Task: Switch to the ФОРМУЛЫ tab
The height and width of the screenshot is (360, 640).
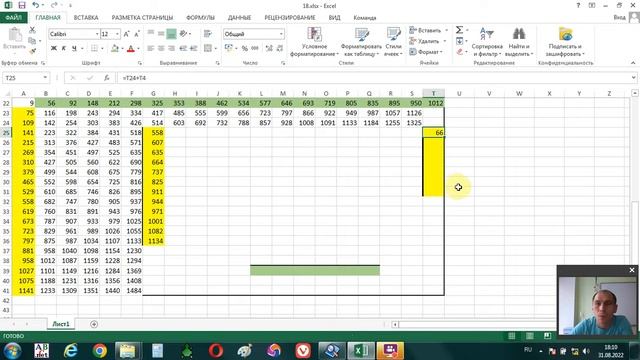Action: click(200, 18)
